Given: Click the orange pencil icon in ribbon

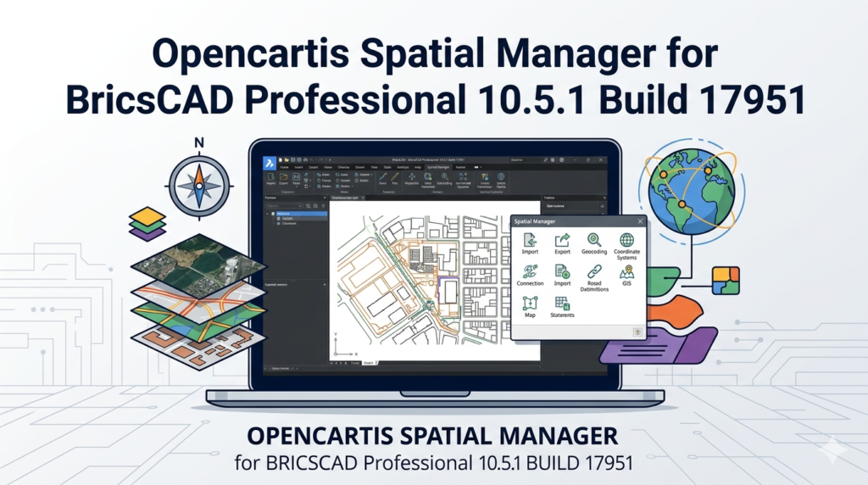Looking at the screenshot, I should (395, 176).
